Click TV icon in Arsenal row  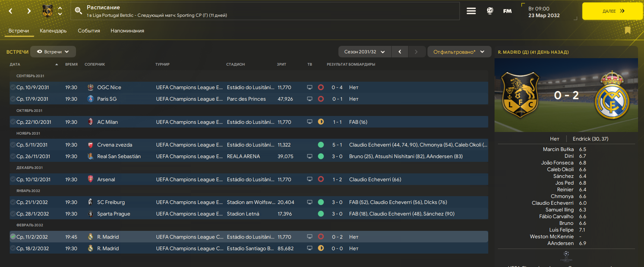click(310, 179)
